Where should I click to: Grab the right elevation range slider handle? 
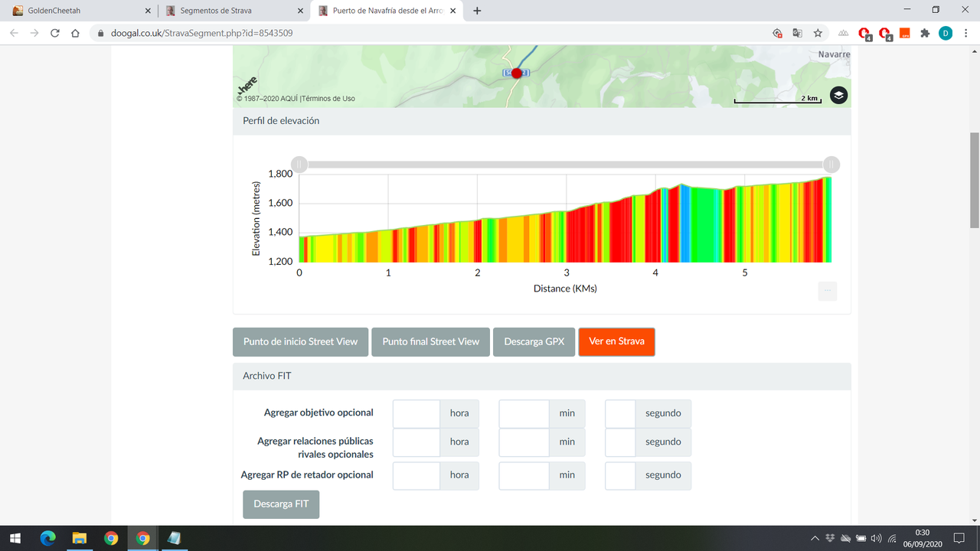(831, 165)
